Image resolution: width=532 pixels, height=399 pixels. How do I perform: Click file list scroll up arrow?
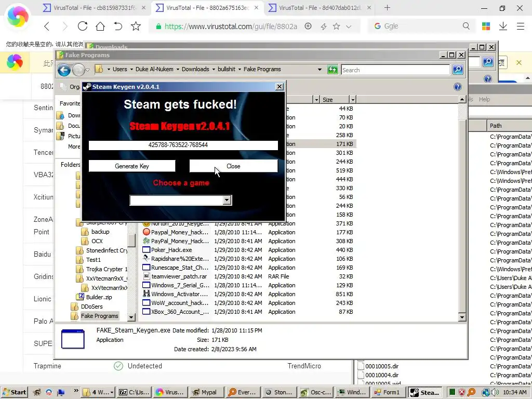(x=462, y=99)
